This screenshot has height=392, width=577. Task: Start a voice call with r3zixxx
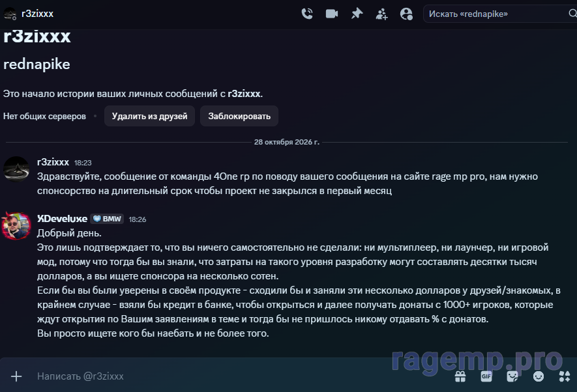pyautogui.click(x=307, y=14)
